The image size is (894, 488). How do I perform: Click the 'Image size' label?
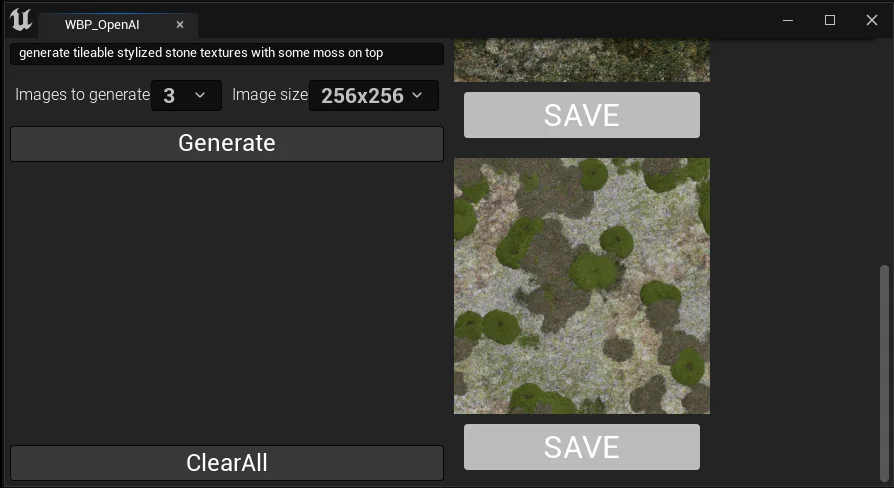point(270,95)
